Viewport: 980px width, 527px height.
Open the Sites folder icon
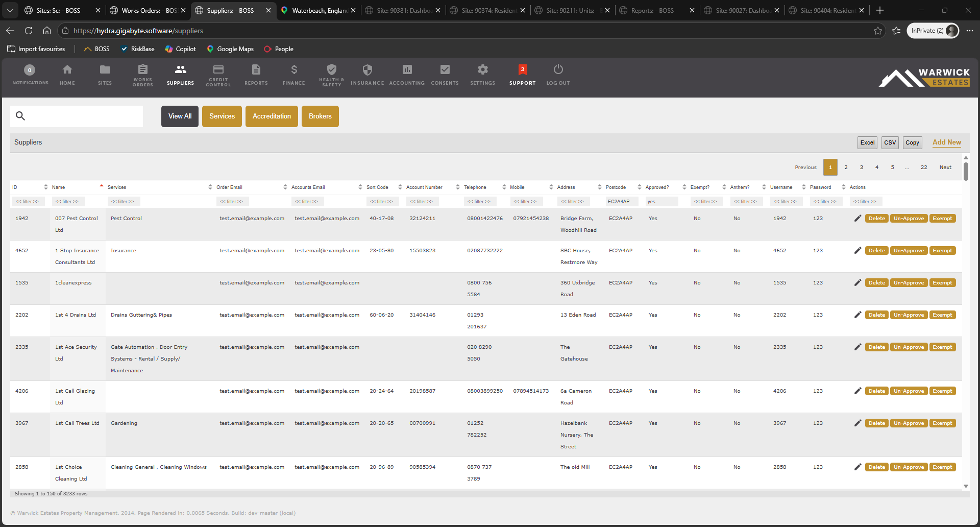click(x=105, y=69)
